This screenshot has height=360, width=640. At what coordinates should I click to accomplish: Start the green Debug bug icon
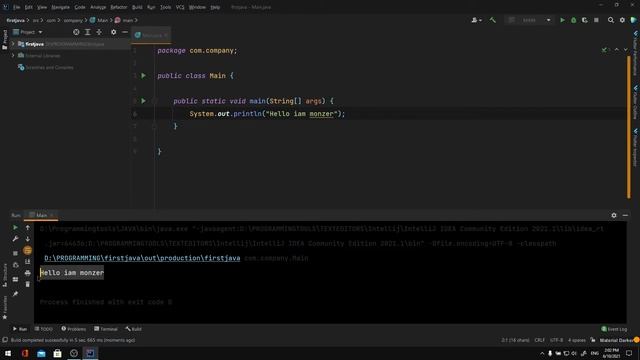(x=573, y=20)
